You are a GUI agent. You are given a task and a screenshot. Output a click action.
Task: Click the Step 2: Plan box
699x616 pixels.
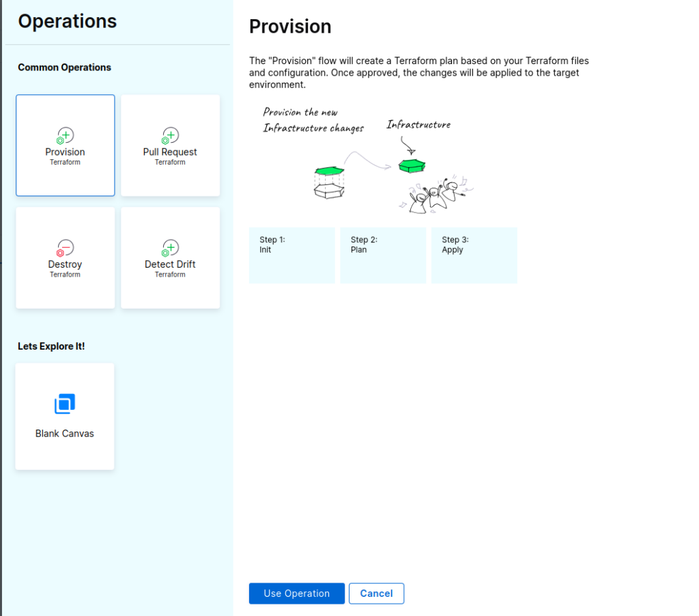click(x=382, y=255)
